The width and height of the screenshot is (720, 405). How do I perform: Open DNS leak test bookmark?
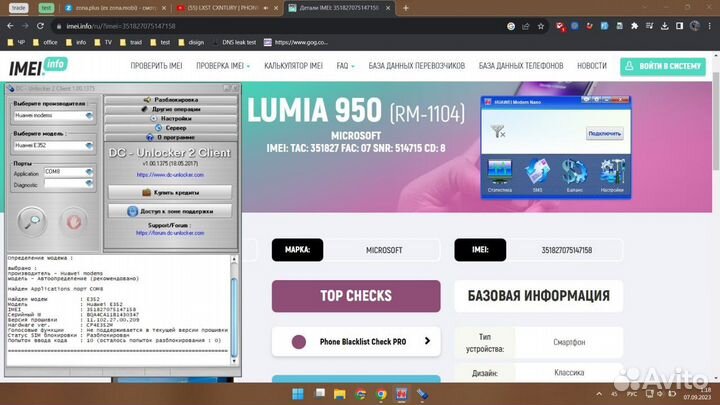click(x=234, y=42)
